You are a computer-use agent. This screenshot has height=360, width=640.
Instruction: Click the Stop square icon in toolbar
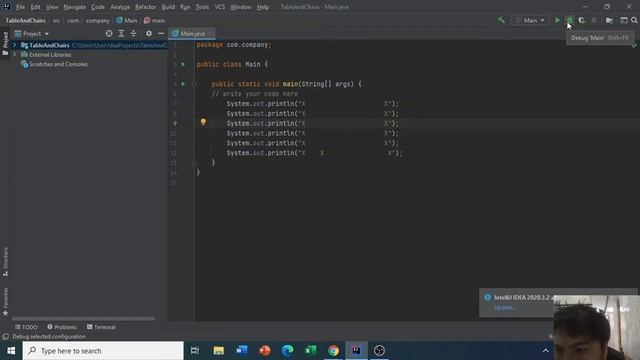tap(594, 20)
